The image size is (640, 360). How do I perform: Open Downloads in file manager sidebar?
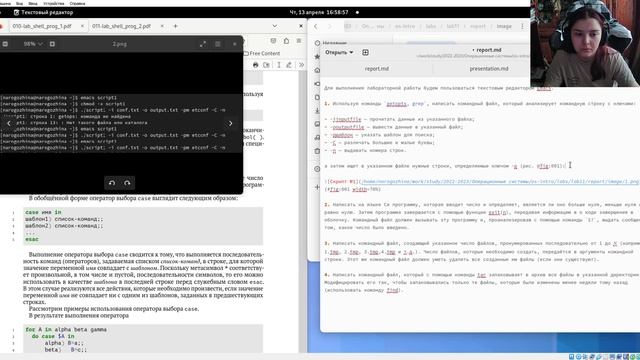(318, 111)
